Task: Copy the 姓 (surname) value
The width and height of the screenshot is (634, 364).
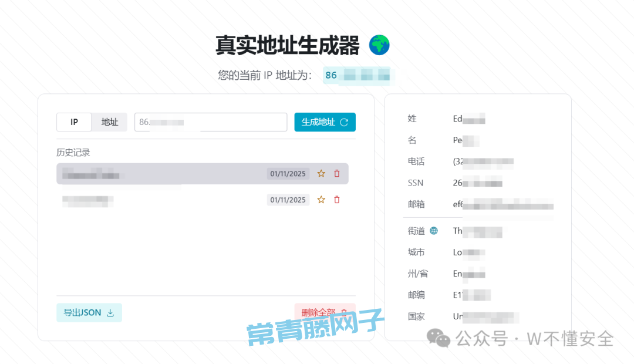Action: [468, 119]
